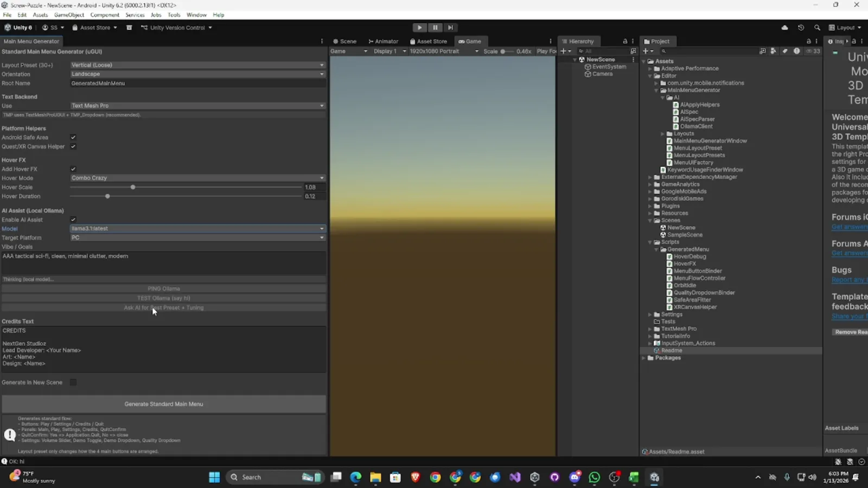Expand the GameAnalytics folder
The height and width of the screenshot is (488, 868).
click(650, 184)
